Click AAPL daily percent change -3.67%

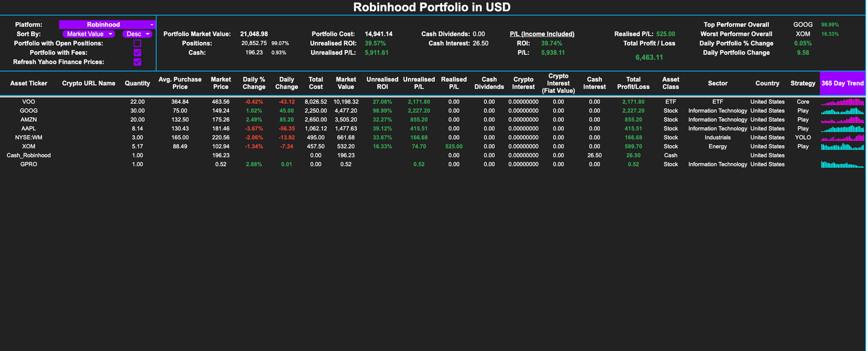254,128
